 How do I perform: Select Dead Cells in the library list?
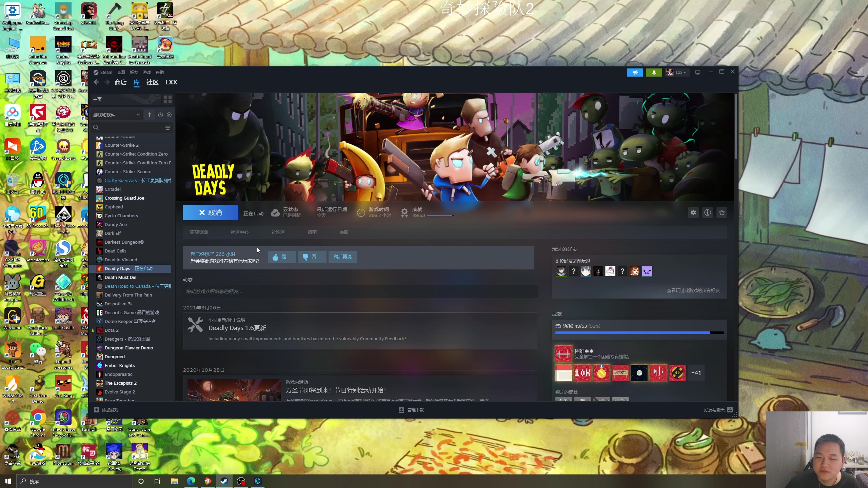pos(131,251)
